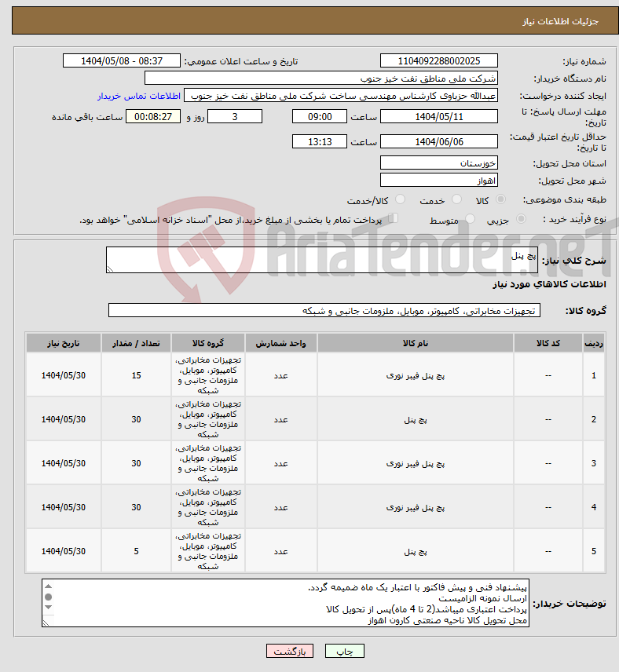Click the remaining time countdown field
619x672 pixels.
pos(153,116)
